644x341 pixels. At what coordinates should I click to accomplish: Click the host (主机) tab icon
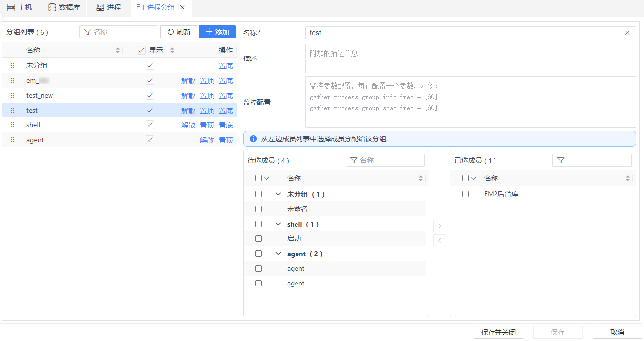pyautogui.click(x=11, y=7)
